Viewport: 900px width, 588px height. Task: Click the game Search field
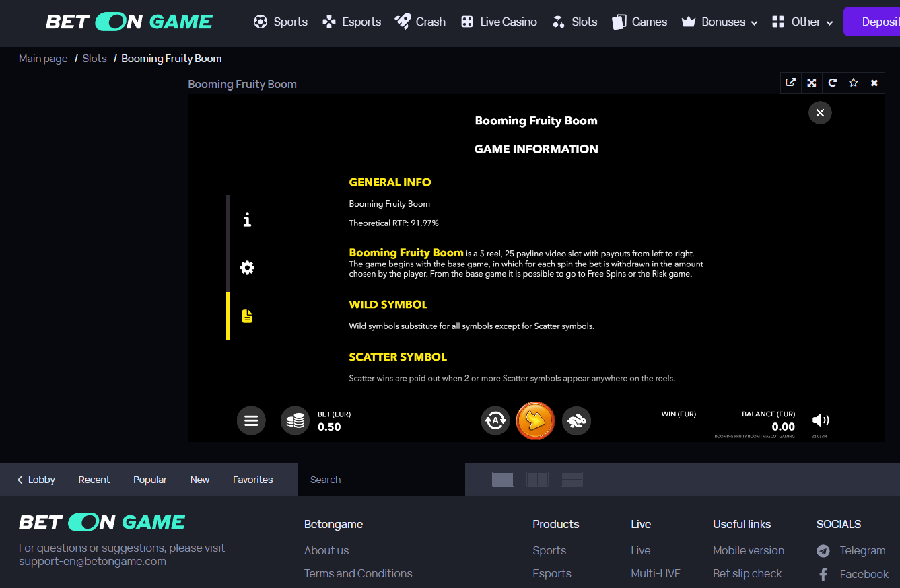coord(382,480)
